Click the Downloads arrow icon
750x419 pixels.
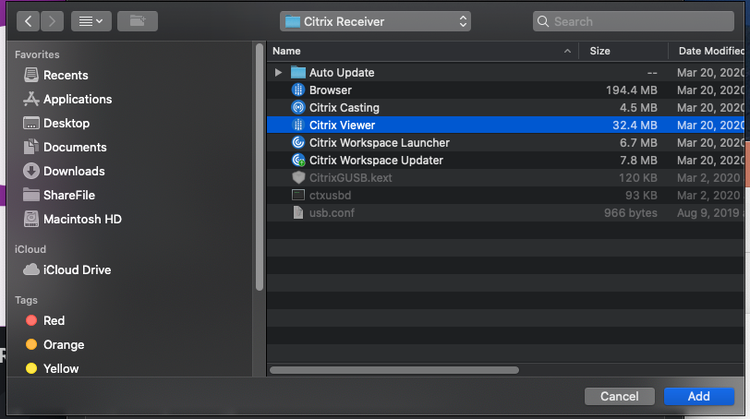[31, 171]
